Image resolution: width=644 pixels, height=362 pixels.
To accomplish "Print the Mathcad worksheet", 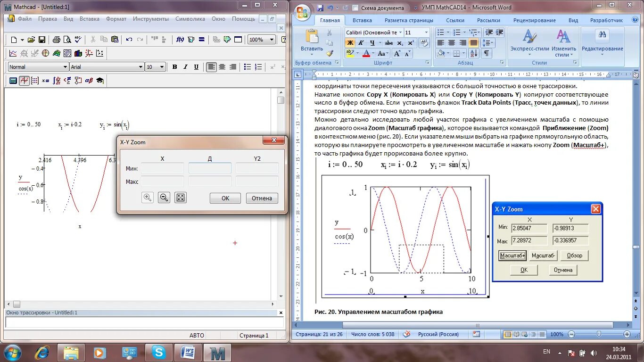I will pyautogui.click(x=56, y=40).
